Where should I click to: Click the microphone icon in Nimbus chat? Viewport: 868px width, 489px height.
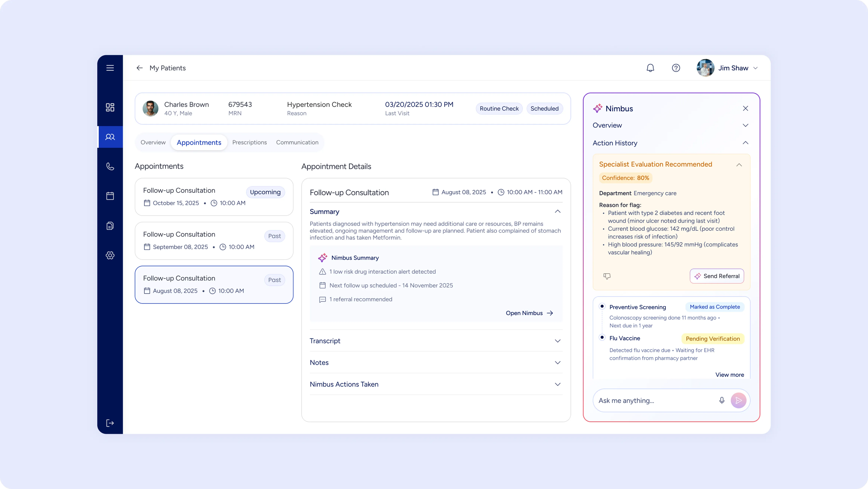721,400
